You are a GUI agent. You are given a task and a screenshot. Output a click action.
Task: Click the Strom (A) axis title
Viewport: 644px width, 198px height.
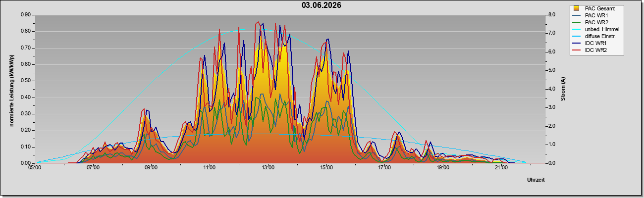click(563, 89)
